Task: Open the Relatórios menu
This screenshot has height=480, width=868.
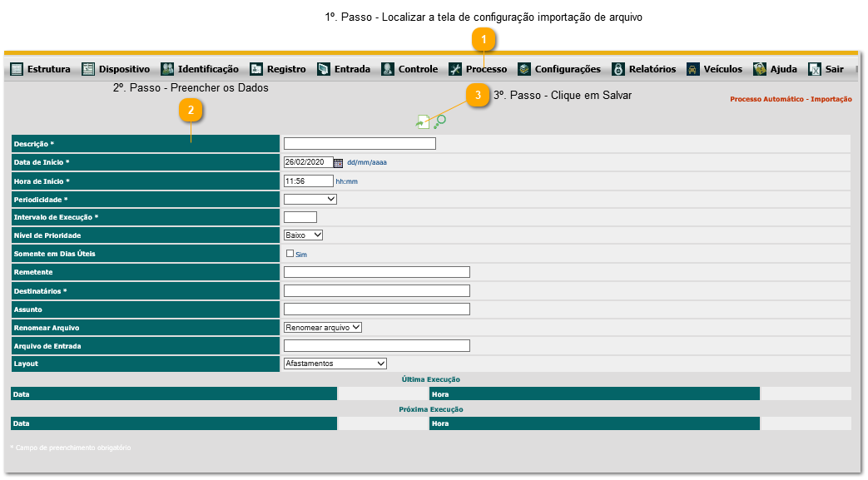Action: pos(652,69)
